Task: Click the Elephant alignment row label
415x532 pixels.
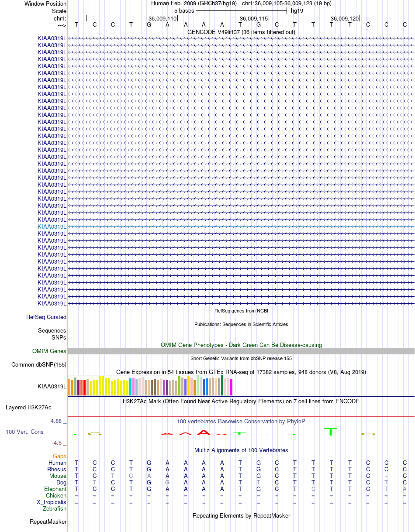Action: pyautogui.click(x=55, y=489)
